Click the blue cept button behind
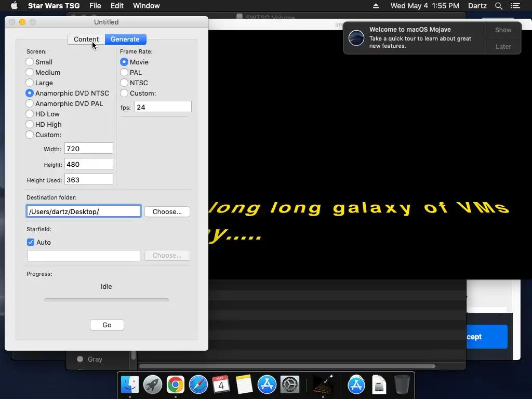Image resolution: width=532 pixels, height=399 pixels. pyautogui.click(x=487, y=337)
